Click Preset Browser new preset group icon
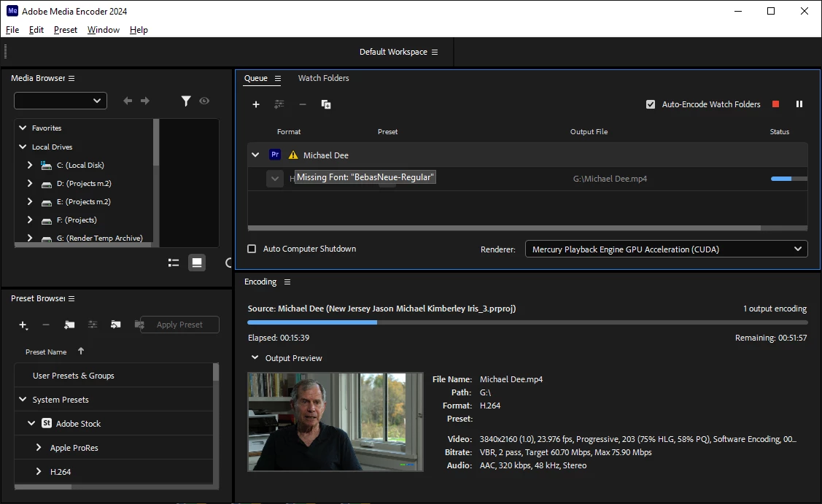 tap(69, 325)
